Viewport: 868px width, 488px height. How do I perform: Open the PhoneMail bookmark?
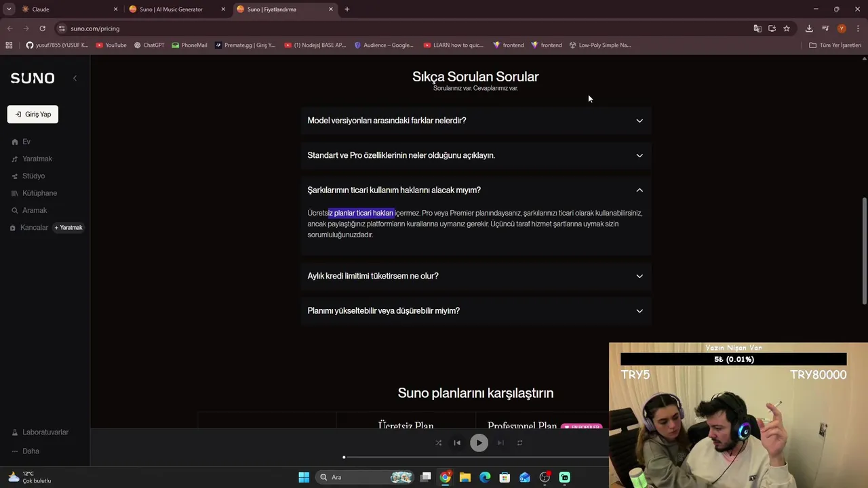[x=190, y=45]
